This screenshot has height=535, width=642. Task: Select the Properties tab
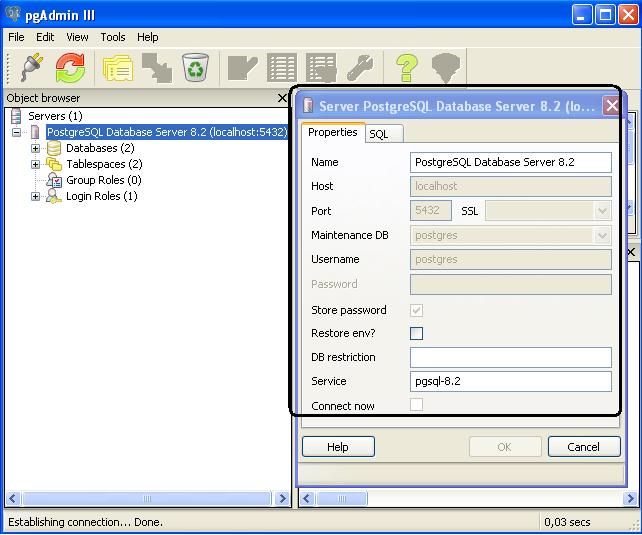pyautogui.click(x=333, y=132)
